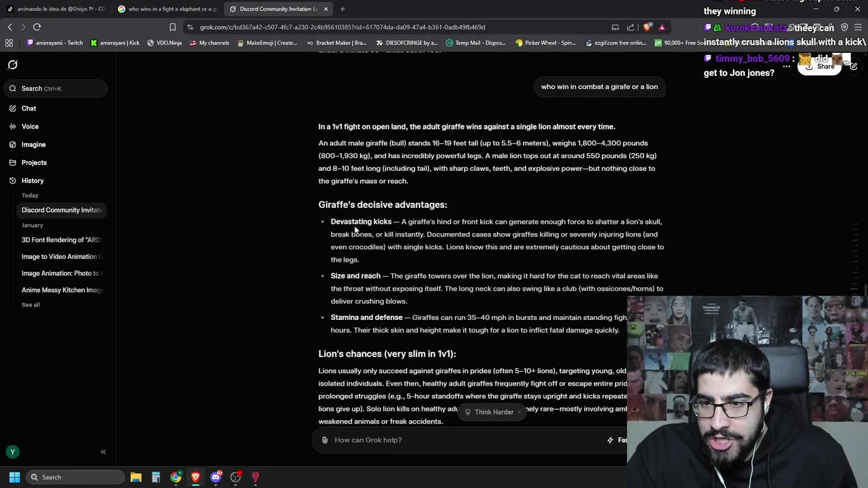Screen dimensions: 868x488
Task: Open the Windows Start menu
Action: pyautogui.click(x=14, y=477)
